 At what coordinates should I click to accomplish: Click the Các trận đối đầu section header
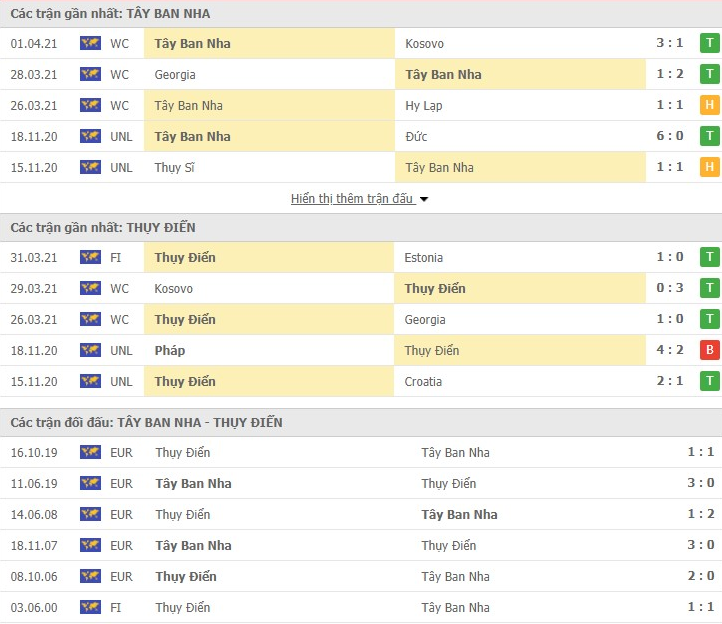tap(146, 423)
